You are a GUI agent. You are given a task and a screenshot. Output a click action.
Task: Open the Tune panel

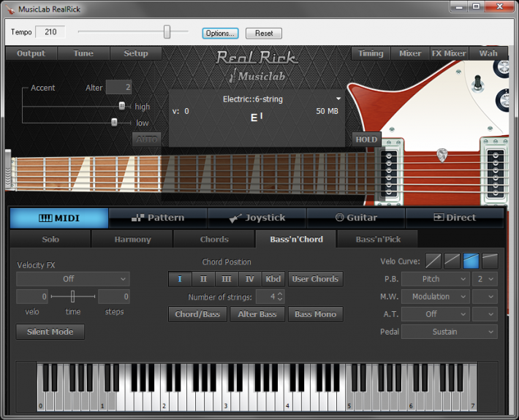(83, 53)
